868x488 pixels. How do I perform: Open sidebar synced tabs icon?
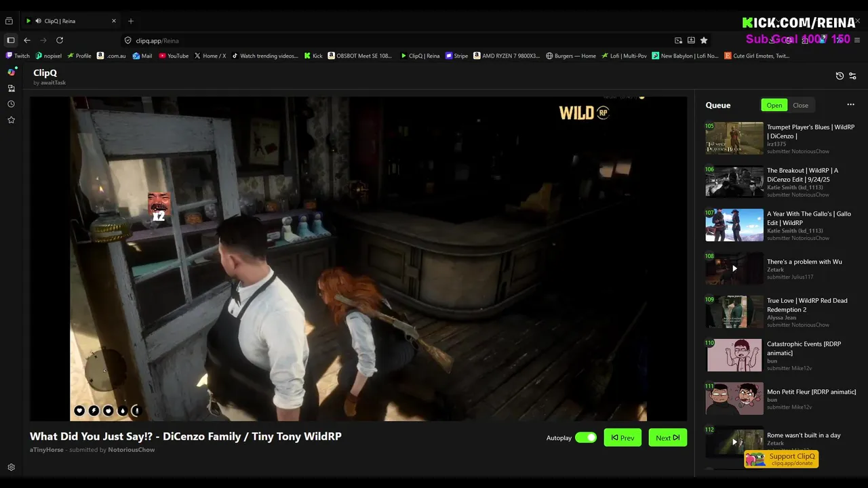[x=11, y=88]
